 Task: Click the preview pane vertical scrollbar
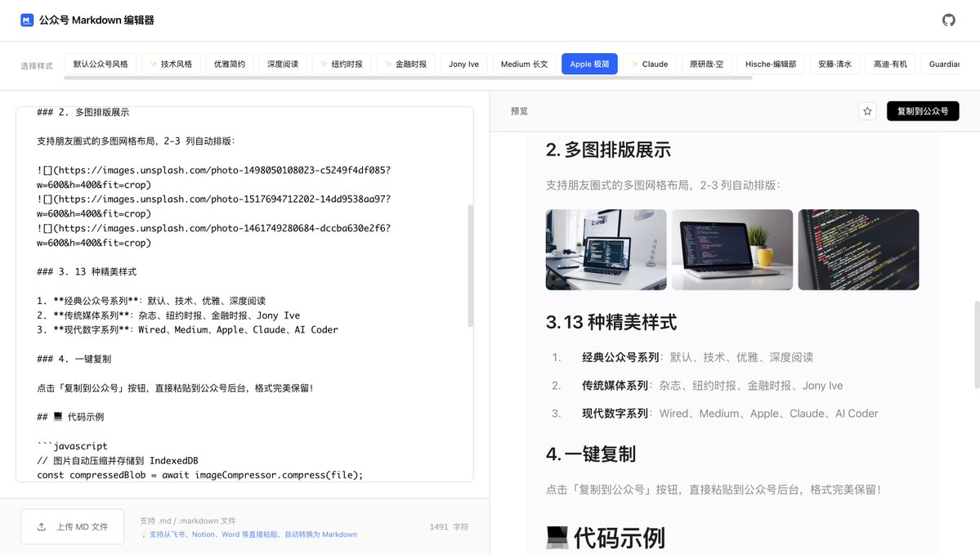tap(977, 344)
